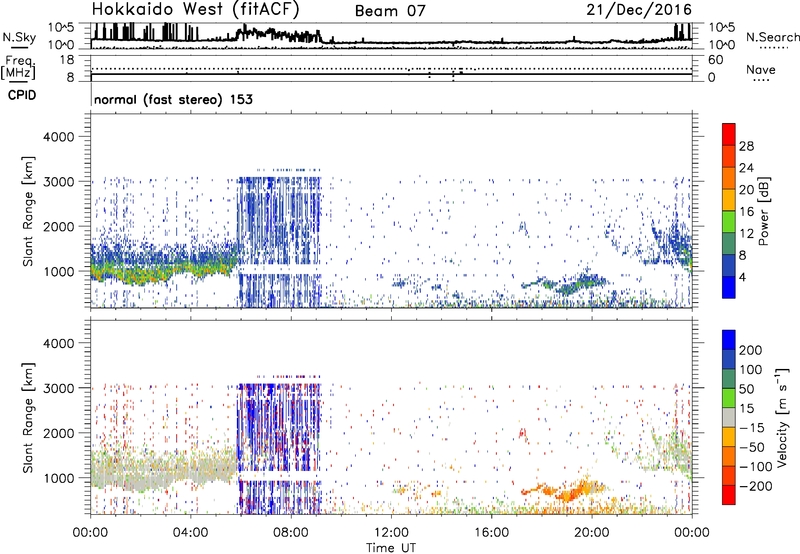
Task: Click the '60' Nave axis tick
Action: (715, 60)
